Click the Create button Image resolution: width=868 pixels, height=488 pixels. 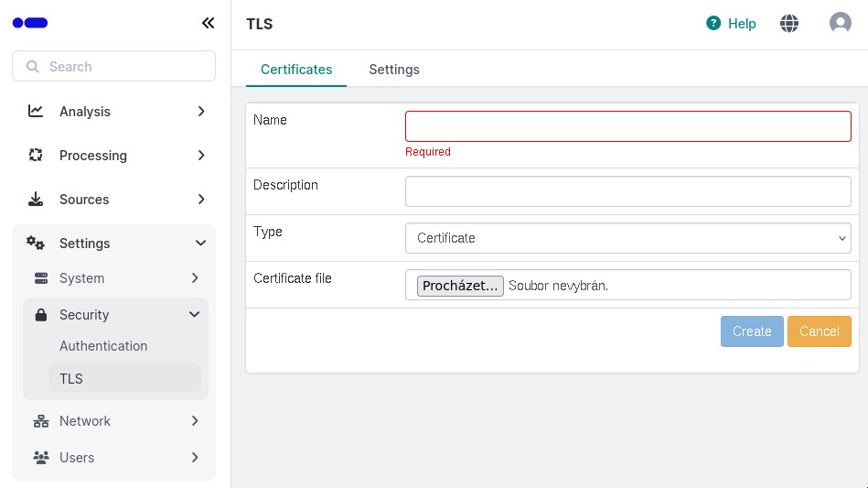click(x=752, y=331)
